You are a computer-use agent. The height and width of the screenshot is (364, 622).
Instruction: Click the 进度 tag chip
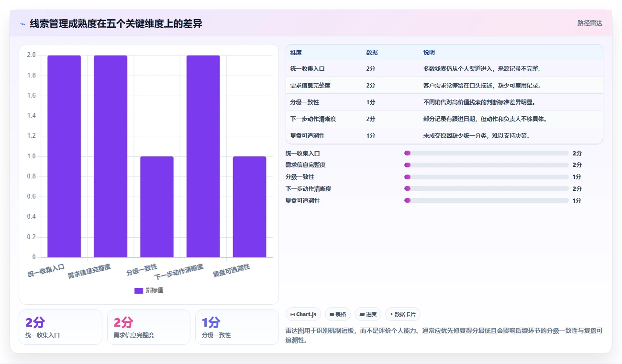click(x=368, y=314)
